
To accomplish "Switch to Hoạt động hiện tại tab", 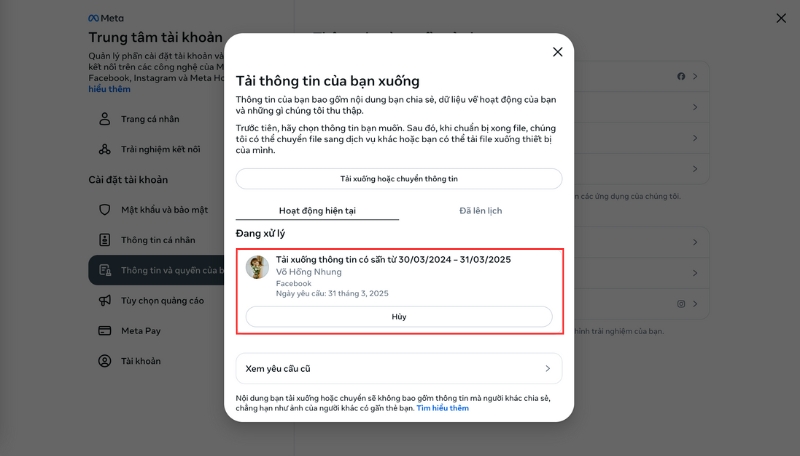I will (317, 211).
